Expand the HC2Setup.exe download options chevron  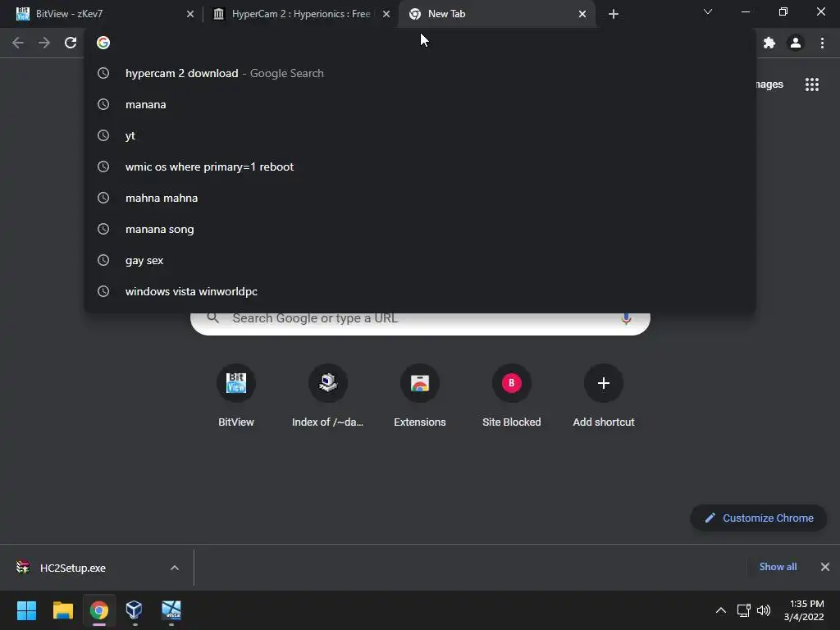tap(175, 568)
